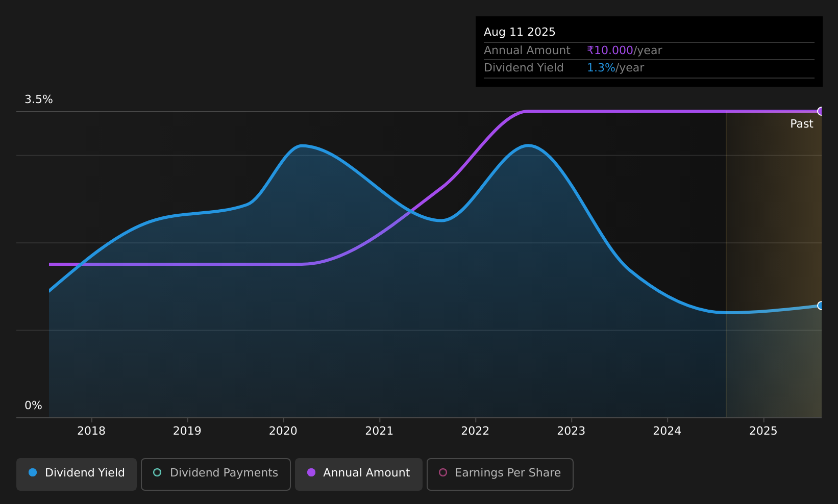Click the 2025 x-axis year label
The image size is (838, 504).
click(763, 431)
